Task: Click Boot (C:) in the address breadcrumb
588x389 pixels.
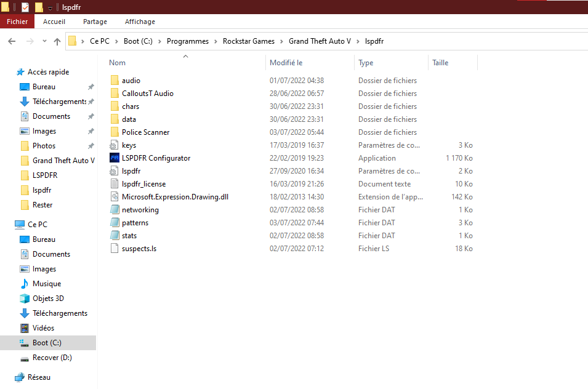Action: [138, 41]
